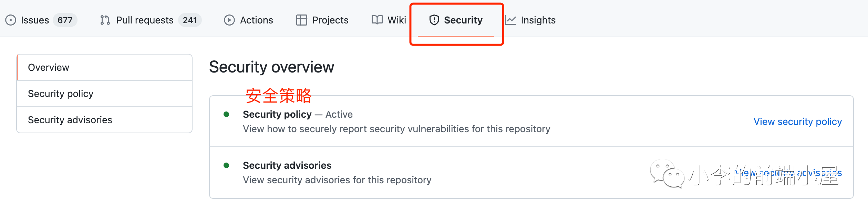
Task: Click the Pull requests branch icon
Action: [x=105, y=20]
